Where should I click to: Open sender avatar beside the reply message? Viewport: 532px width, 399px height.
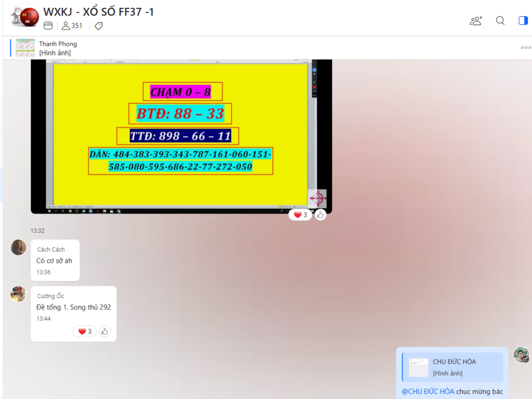pos(521,355)
